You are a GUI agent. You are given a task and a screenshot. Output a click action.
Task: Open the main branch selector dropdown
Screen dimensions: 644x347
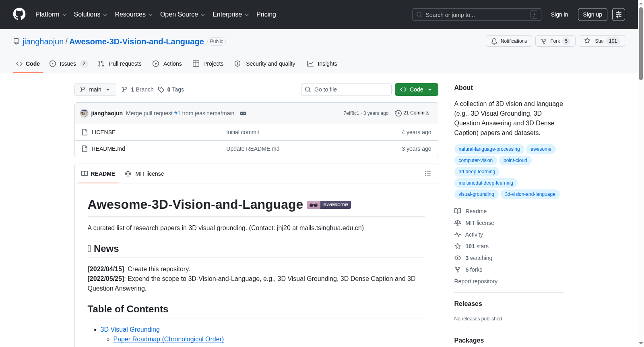pyautogui.click(x=95, y=89)
